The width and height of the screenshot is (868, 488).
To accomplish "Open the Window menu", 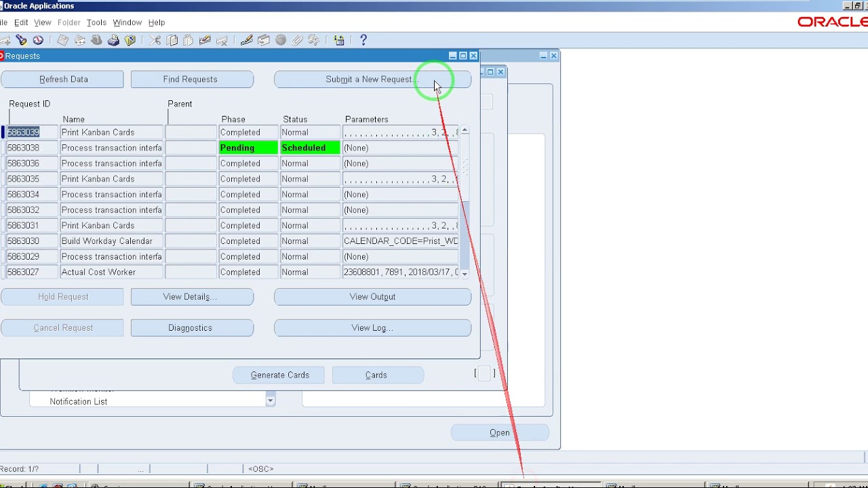I will (127, 22).
